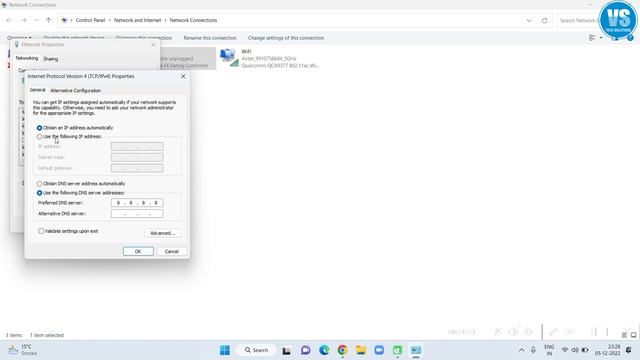Open Help with the question mark icon
The height and width of the screenshot is (360, 640).
point(630,38)
